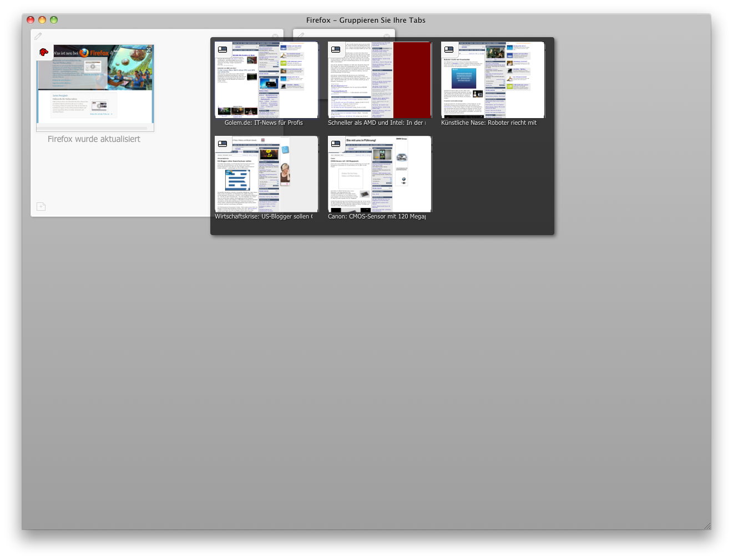Click the new tab plus icon in the left group
This screenshot has height=560, width=733.
click(x=41, y=206)
